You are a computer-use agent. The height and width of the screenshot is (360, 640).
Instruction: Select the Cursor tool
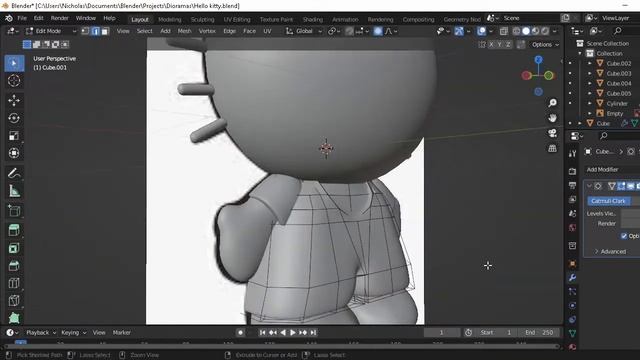[14, 81]
